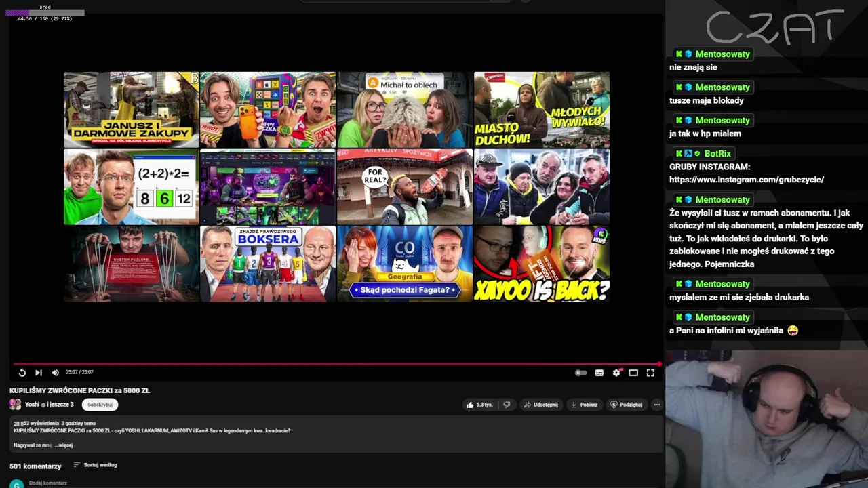Viewport: 868px width, 488px height.
Task: Skip to the next video
Action: point(39,372)
